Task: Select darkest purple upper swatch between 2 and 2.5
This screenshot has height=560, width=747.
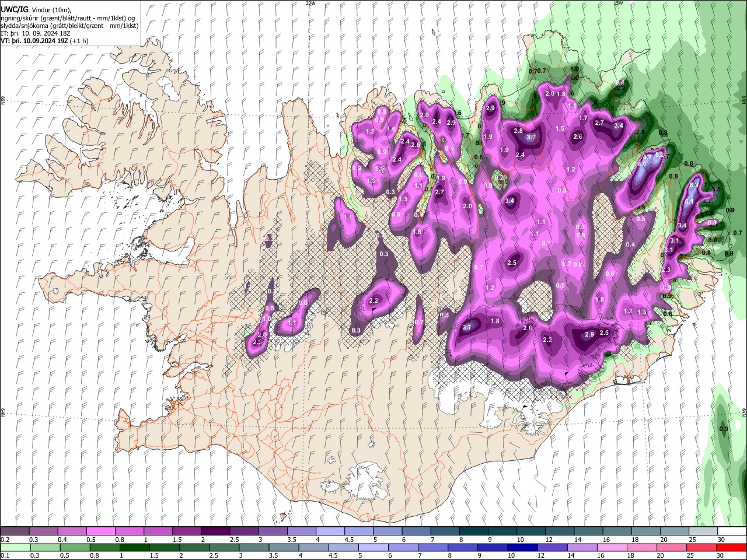Action: tap(215, 531)
